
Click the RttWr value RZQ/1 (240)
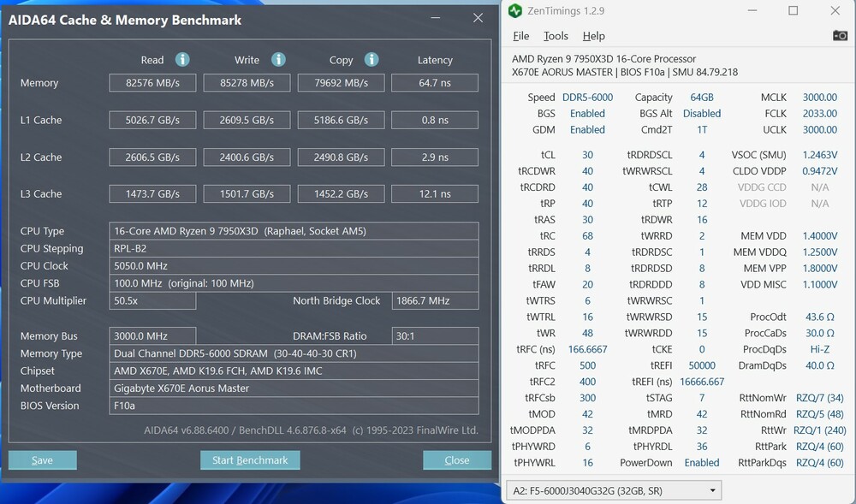[818, 430]
